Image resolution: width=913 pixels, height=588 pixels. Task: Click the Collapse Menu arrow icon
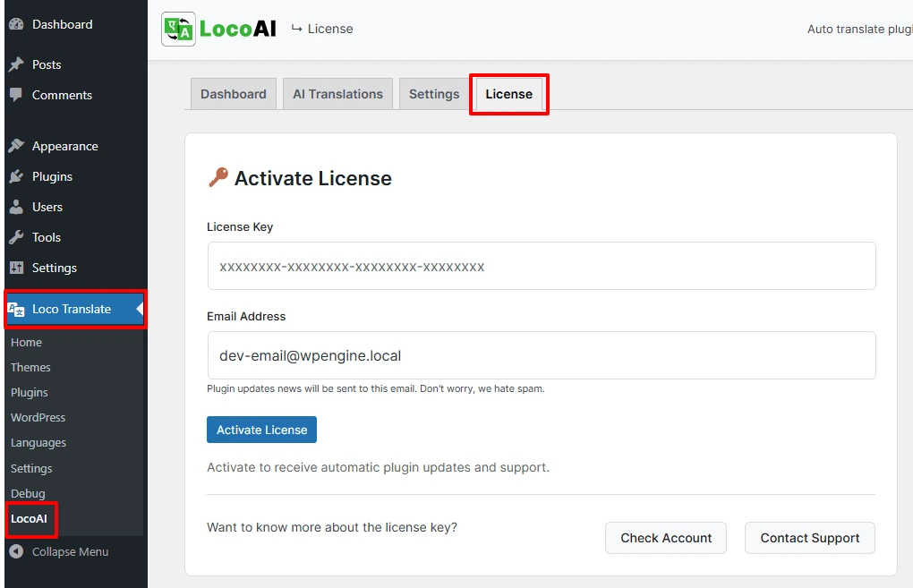click(16, 551)
